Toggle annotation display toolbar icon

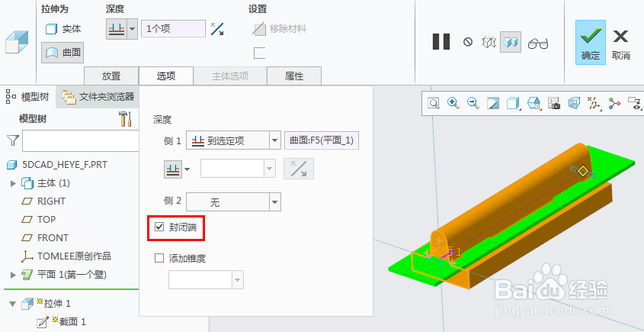coord(635,104)
